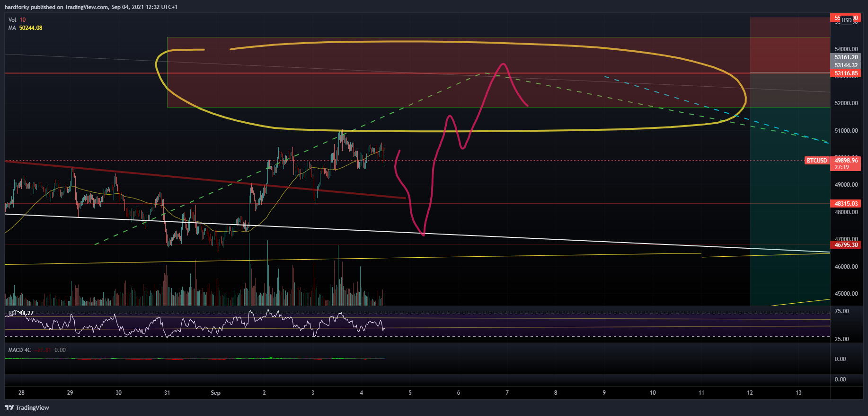The image size is (868, 416).
Task: Click the Sep label on the time axis
Action: click(215, 393)
